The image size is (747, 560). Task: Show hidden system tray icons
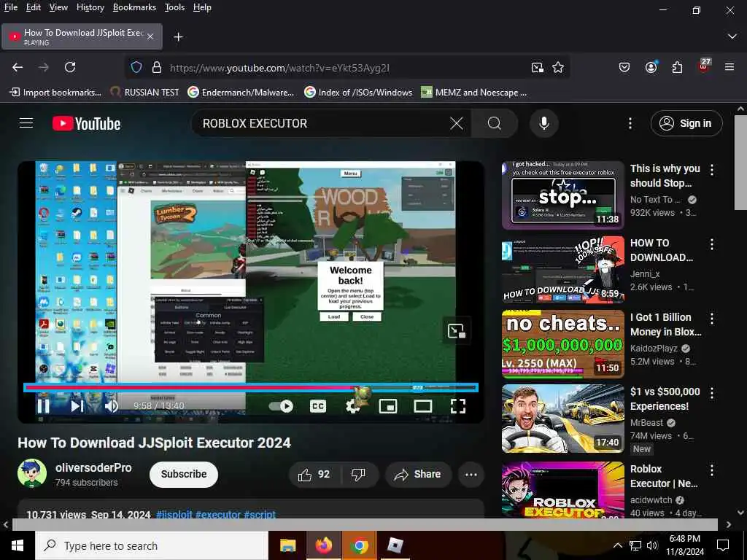click(617, 545)
